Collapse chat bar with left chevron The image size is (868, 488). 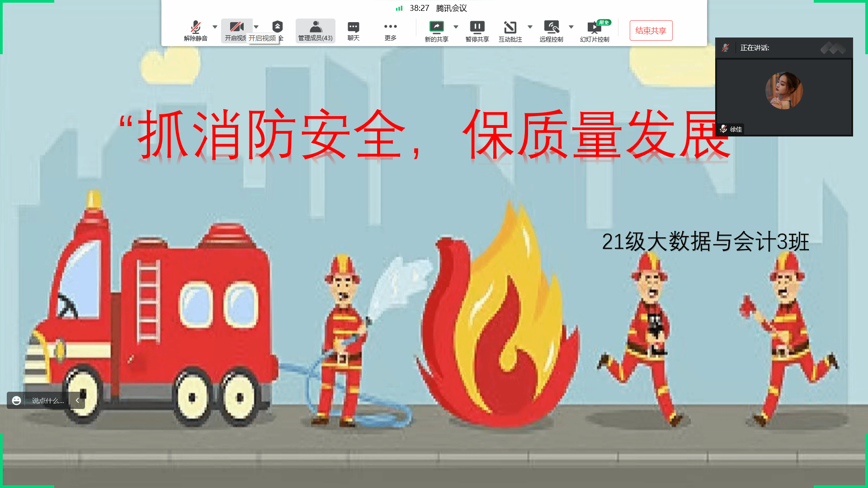[77, 400]
